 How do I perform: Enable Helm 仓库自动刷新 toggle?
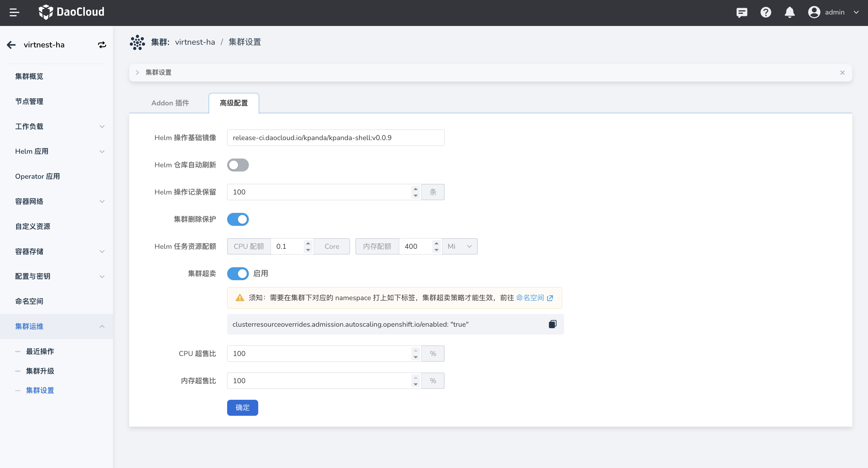click(x=238, y=165)
